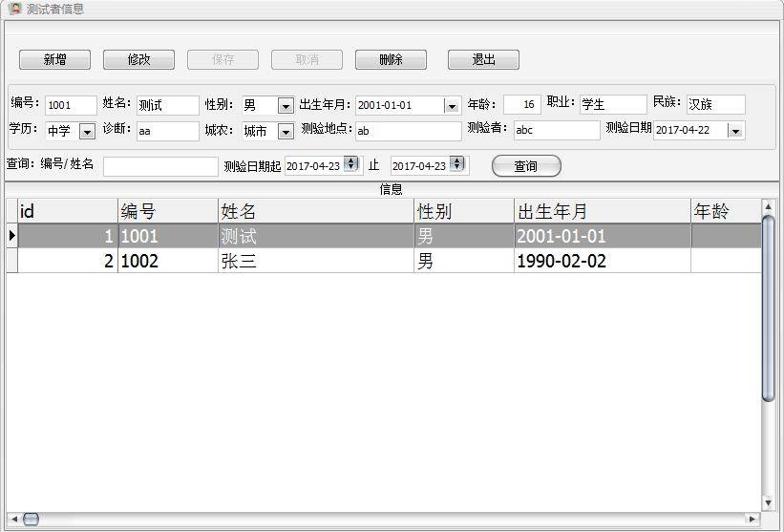
Task: Select the row indicator arrow for row 1
Action: 12,236
